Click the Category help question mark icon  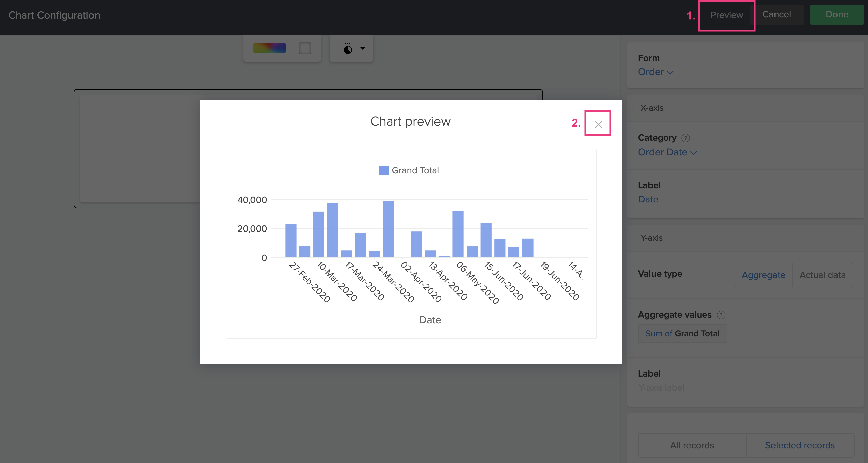tap(685, 138)
